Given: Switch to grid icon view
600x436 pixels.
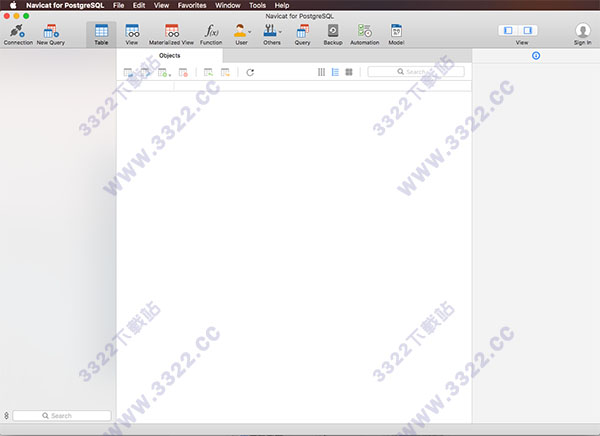Looking at the screenshot, I should tap(349, 72).
